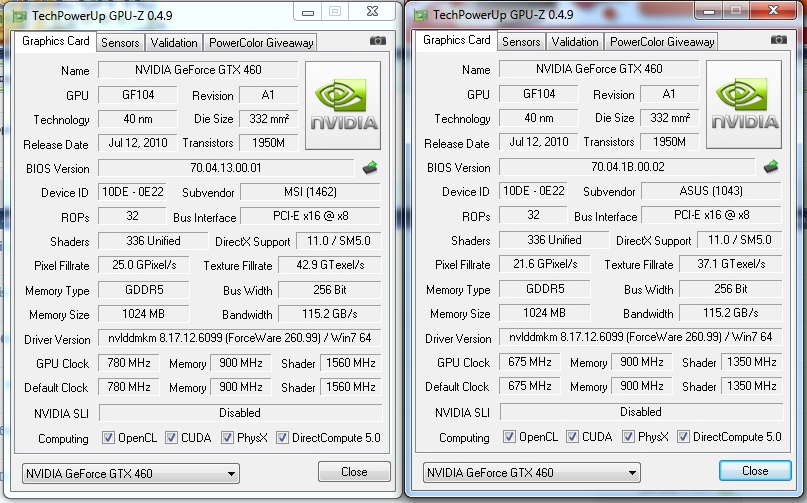Switch to the Validation tab in the left window
This screenshot has width=807, height=503.
174,43
